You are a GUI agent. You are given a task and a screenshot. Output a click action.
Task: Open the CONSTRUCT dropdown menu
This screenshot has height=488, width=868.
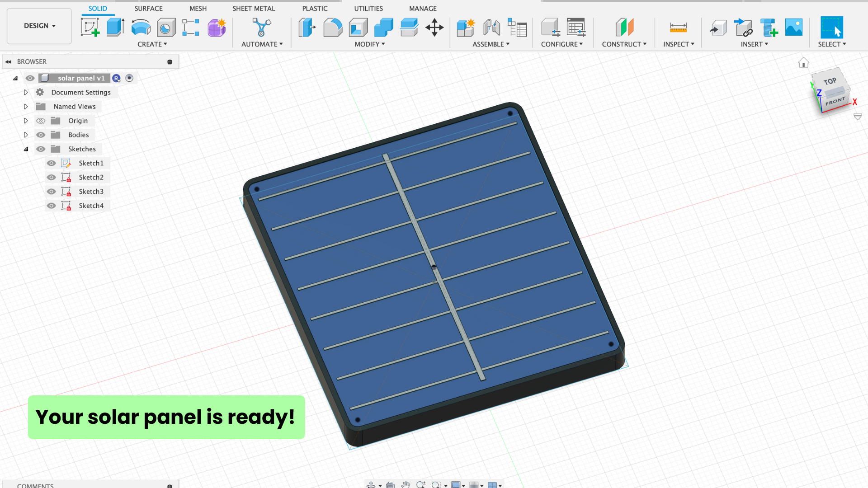pyautogui.click(x=624, y=44)
